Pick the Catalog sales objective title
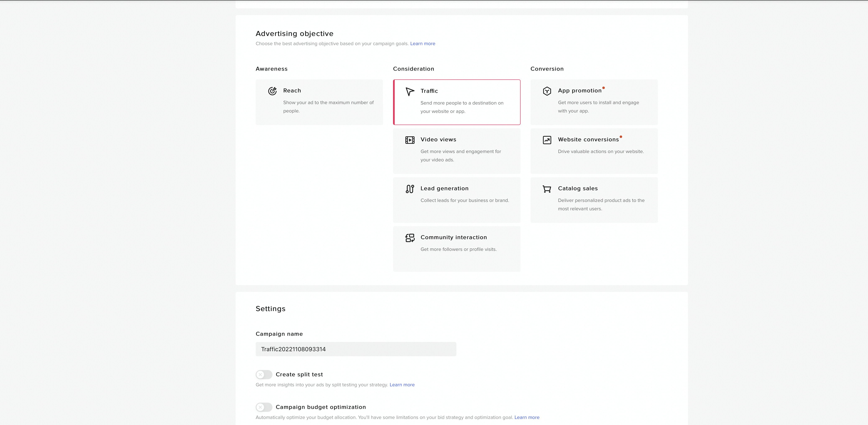 [578, 188]
